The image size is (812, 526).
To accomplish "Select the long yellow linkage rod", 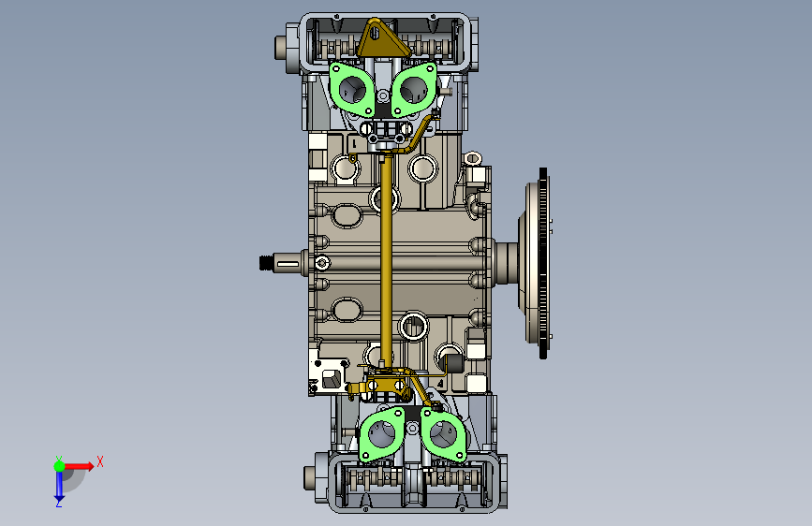I will pos(385,259).
